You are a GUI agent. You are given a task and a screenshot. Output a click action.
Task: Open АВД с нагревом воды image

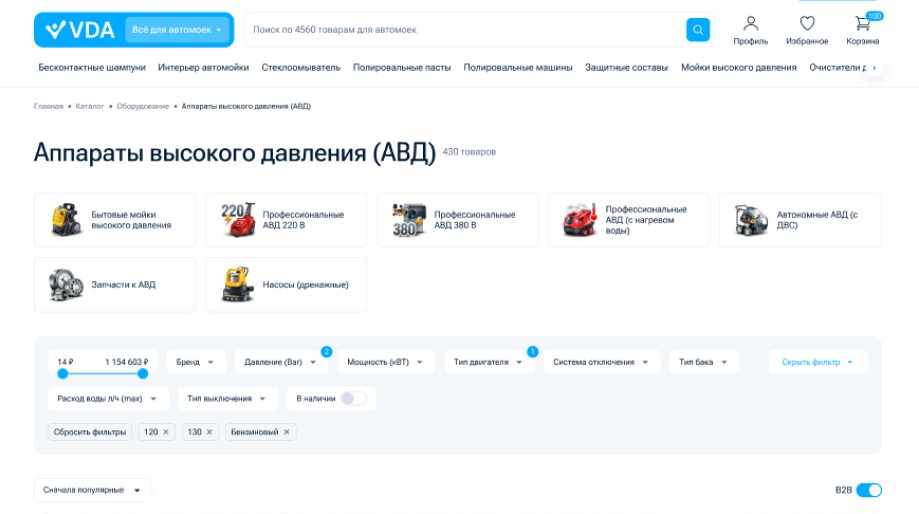point(580,220)
